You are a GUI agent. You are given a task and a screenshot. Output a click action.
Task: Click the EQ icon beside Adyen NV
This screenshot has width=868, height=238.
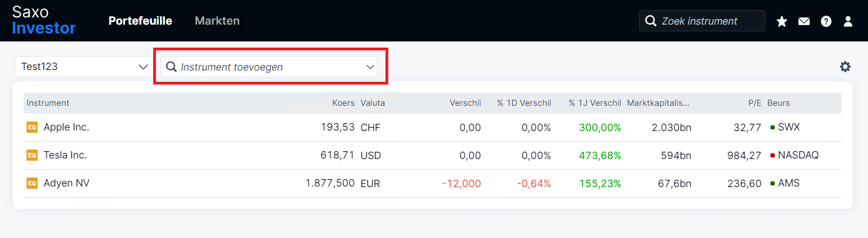tap(32, 183)
